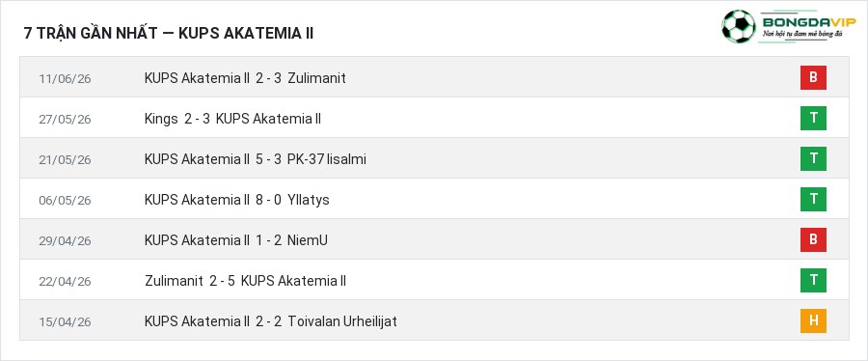Click the green T badge for 22/04/26 match
Screen dimensions: 868x361
click(x=813, y=280)
